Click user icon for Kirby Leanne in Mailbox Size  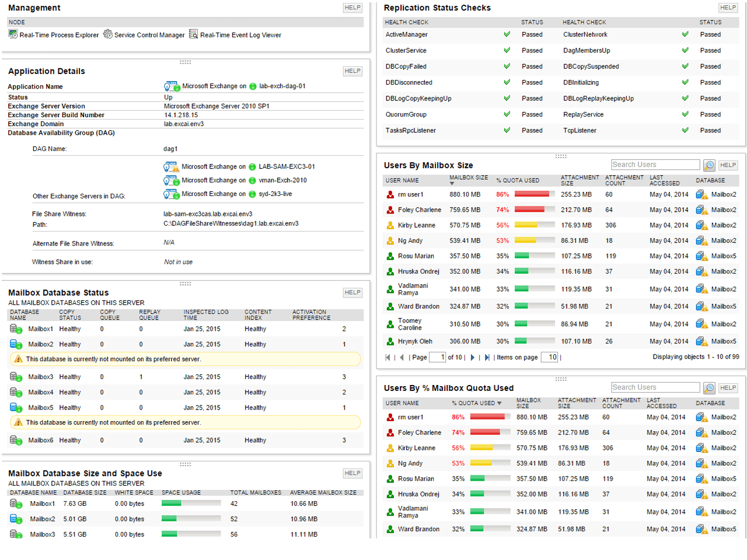pos(390,225)
